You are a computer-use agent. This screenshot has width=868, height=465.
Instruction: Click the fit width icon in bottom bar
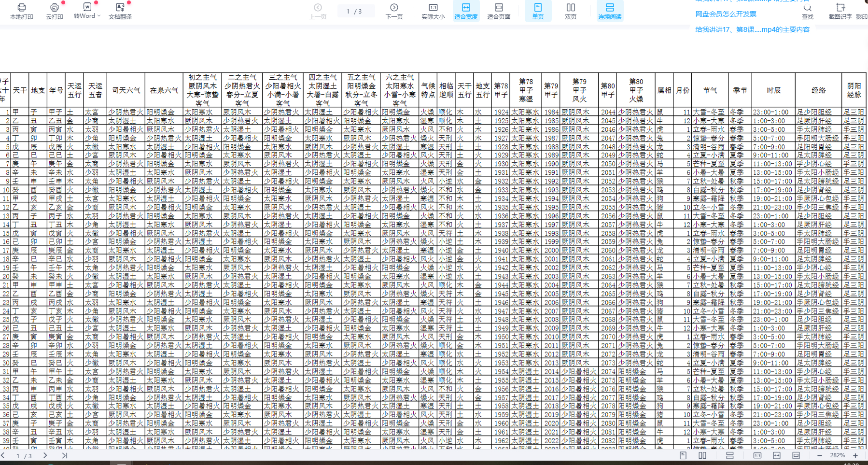tap(777, 455)
